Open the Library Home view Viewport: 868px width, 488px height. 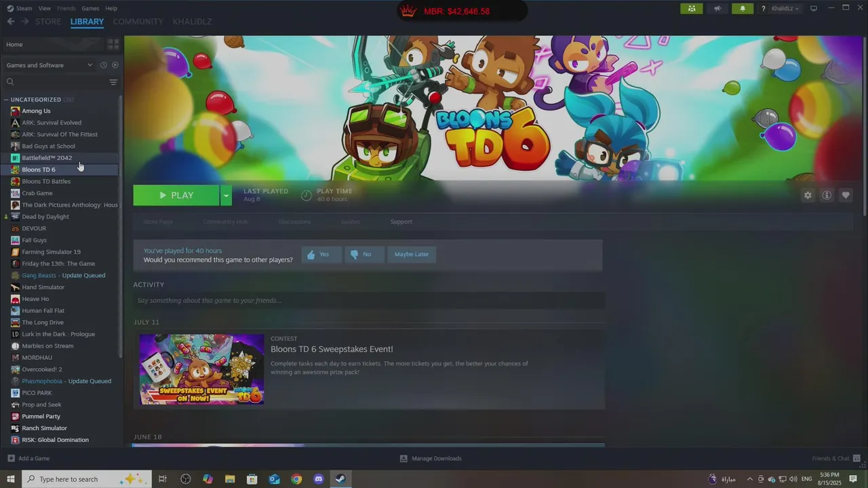(53, 44)
